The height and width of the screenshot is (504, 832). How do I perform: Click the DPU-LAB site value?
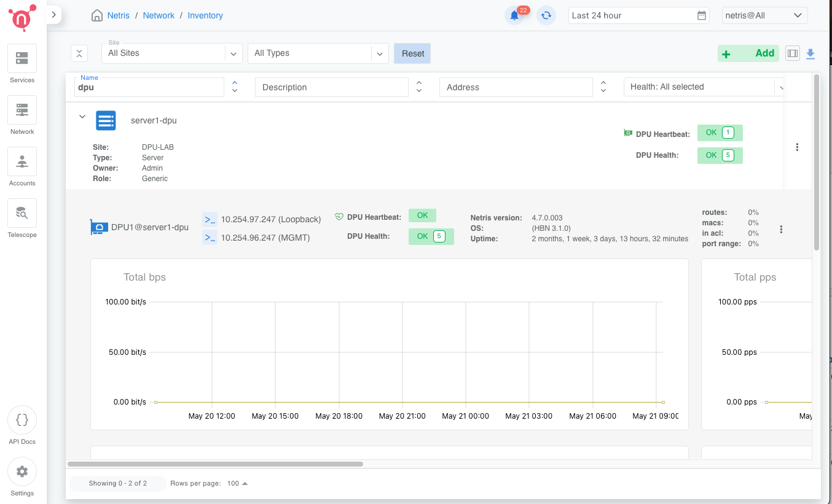point(158,147)
